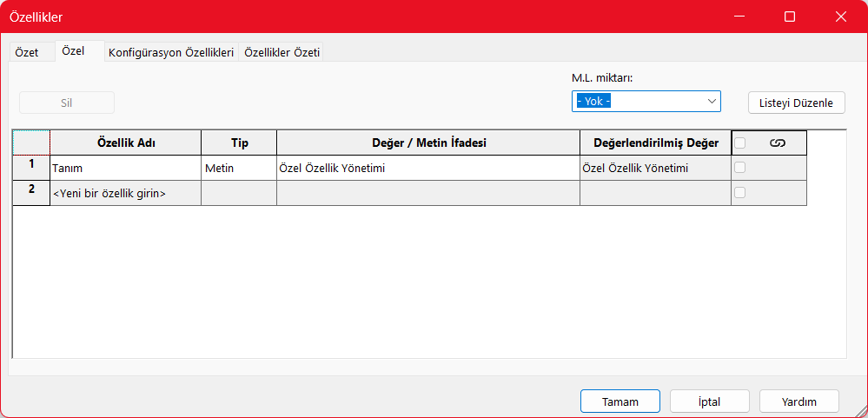Click the empty value cell in row 2
The width and height of the screenshot is (868, 418).
[428, 193]
